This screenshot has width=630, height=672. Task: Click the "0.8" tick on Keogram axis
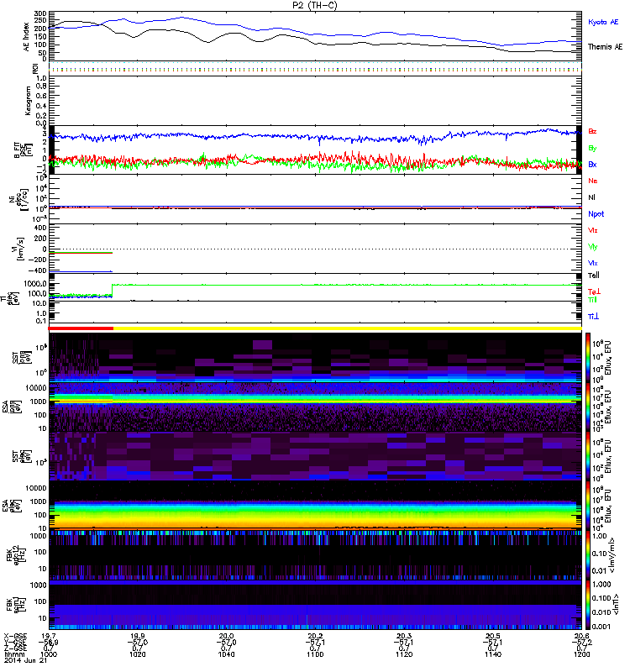(42, 87)
